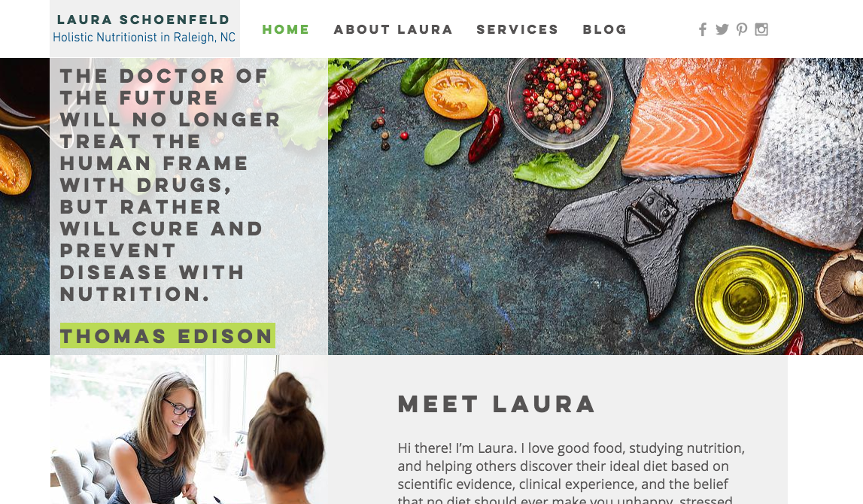Click the peppercorn bowl in banner
The width and height of the screenshot is (863, 504).
tap(559, 102)
